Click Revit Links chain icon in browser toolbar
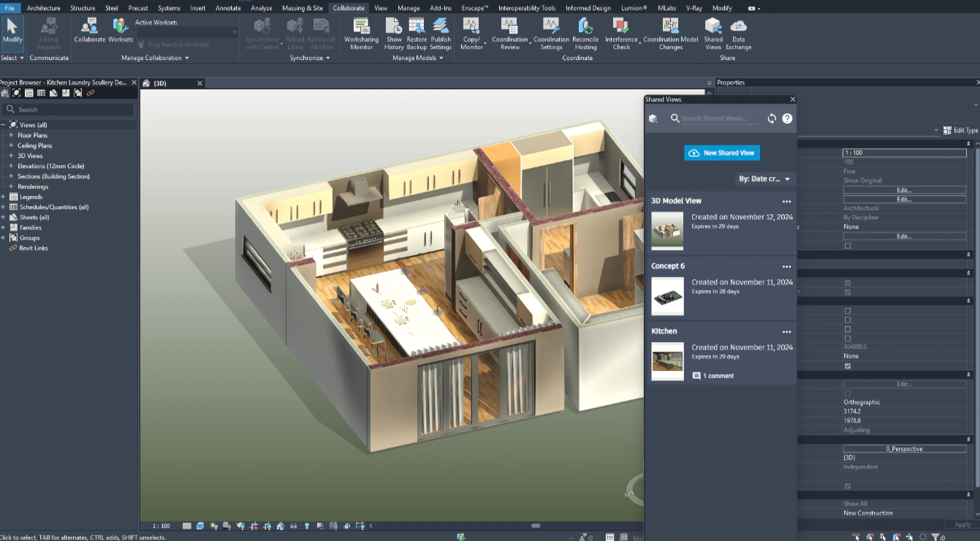The height and width of the screenshot is (541, 980). [x=91, y=93]
